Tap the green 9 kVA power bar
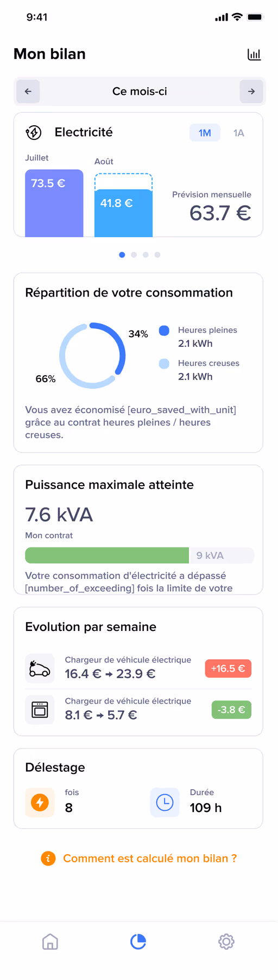 click(107, 556)
